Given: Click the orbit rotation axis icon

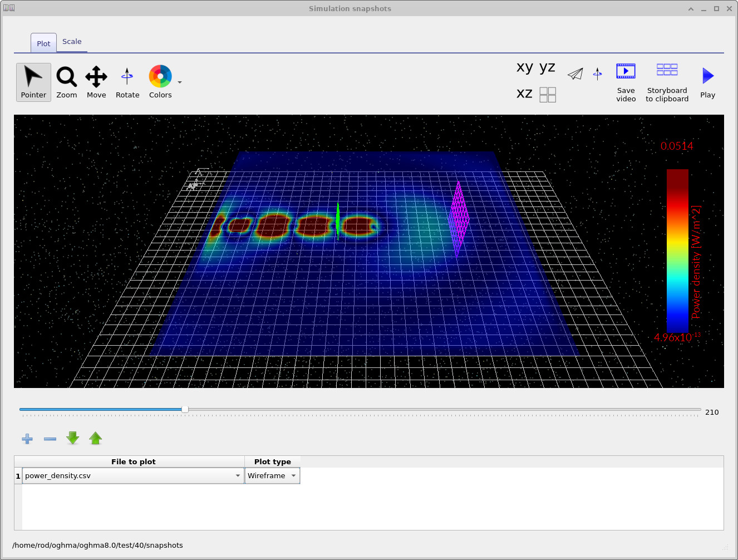Looking at the screenshot, I should click(597, 73).
